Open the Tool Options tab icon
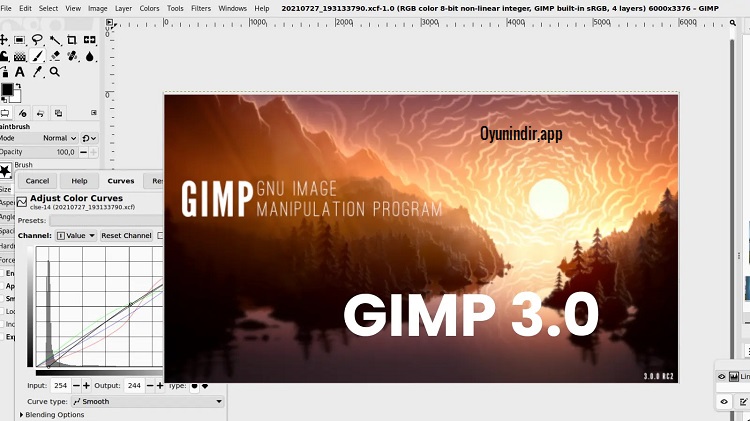750x421 pixels. click(5, 113)
